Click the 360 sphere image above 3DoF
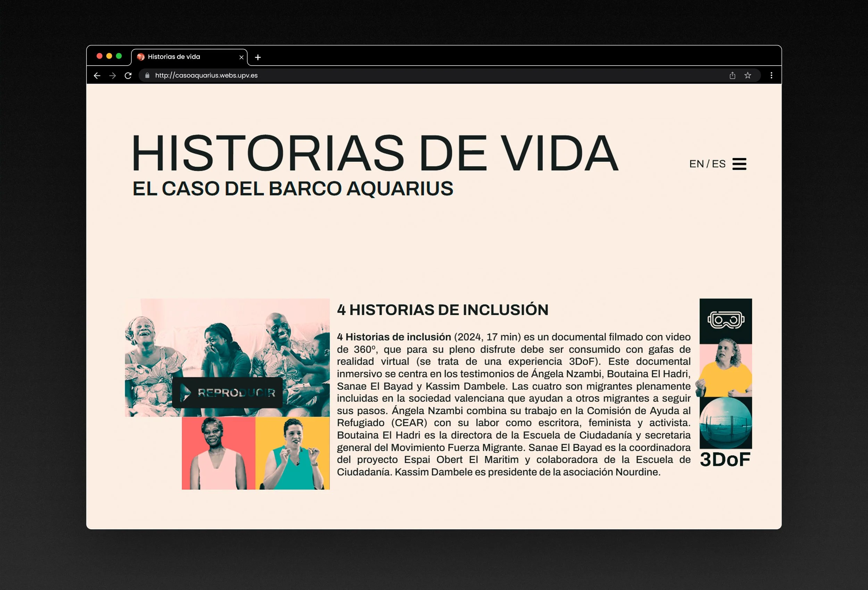 [x=725, y=423]
